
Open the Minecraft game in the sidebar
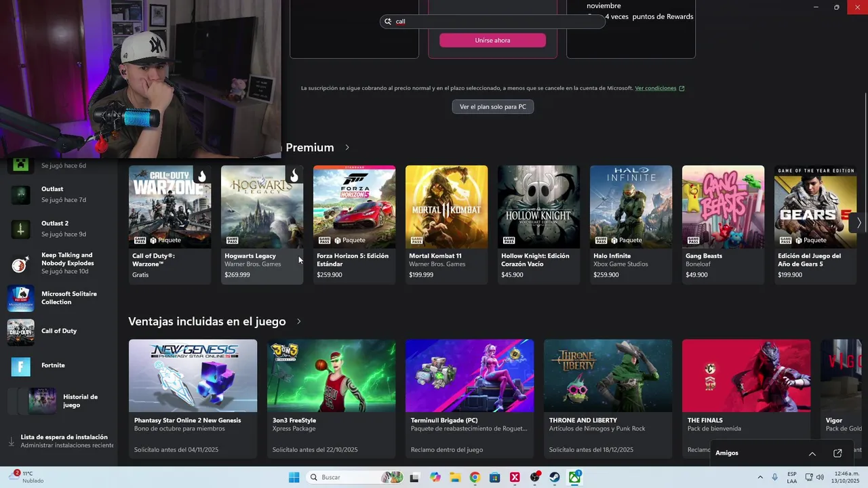coord(20,165)
